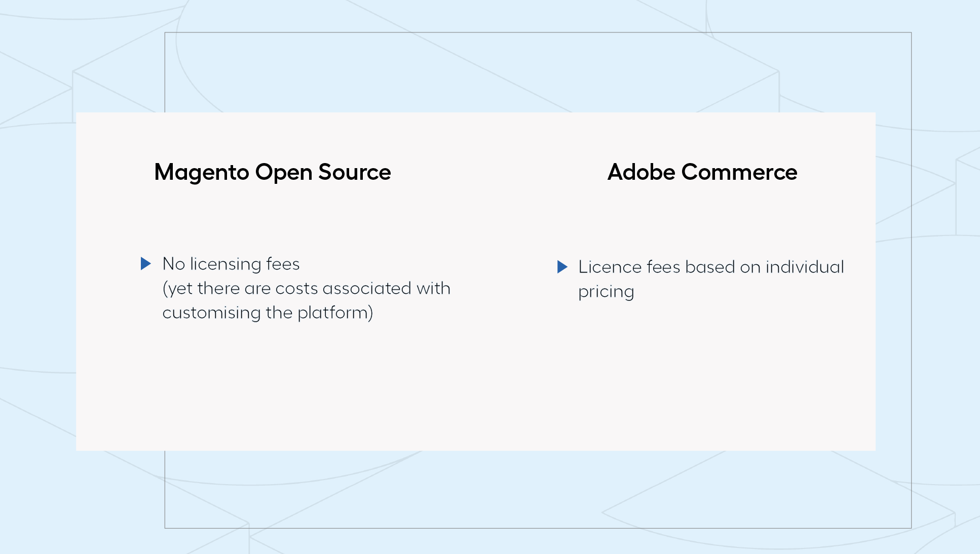Click the word 'Adobe' in right heading
Viewport: 980px width, 554px height.
[x=642, y=172]
